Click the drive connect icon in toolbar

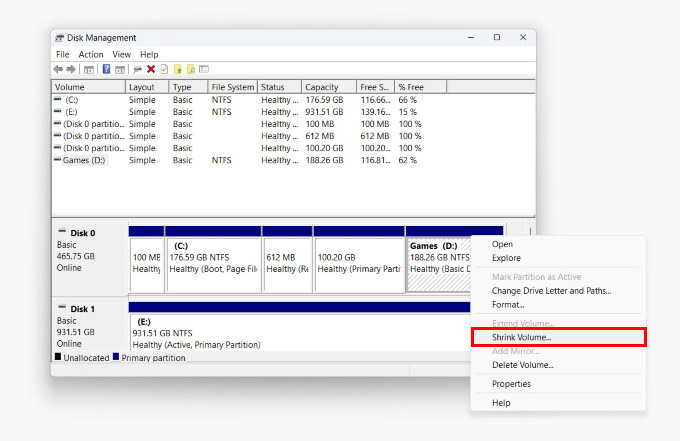pos(137,69)
